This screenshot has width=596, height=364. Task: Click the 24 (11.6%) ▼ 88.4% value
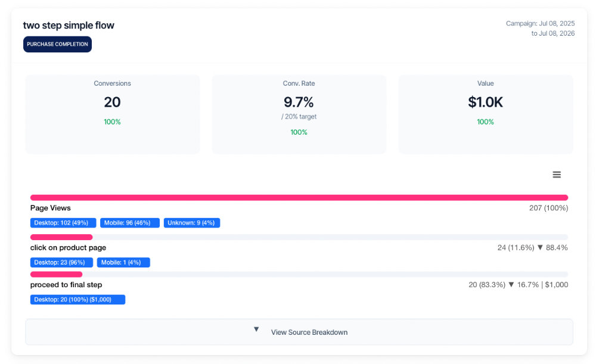click(x=532, y=247)
